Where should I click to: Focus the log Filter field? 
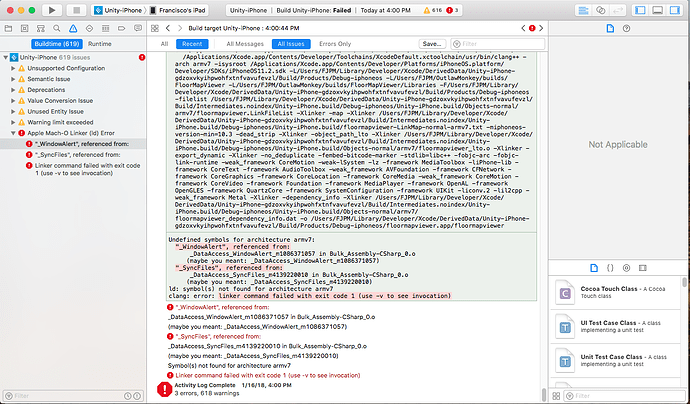[498, 44]
